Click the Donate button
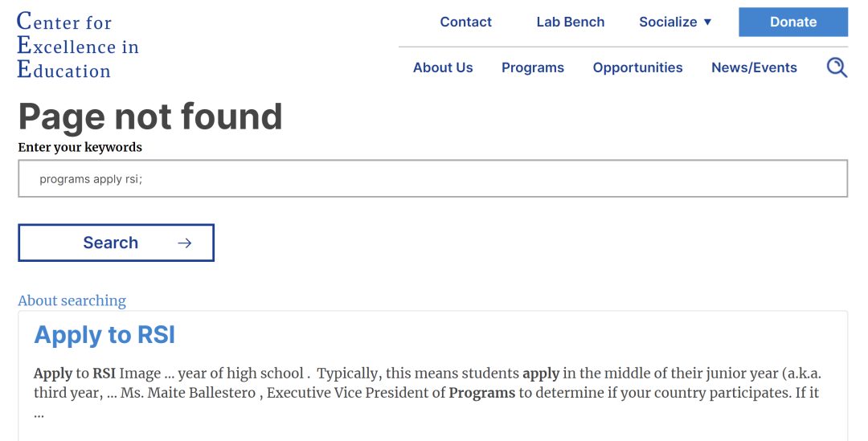868x441 pixels. tap(793, 22)
